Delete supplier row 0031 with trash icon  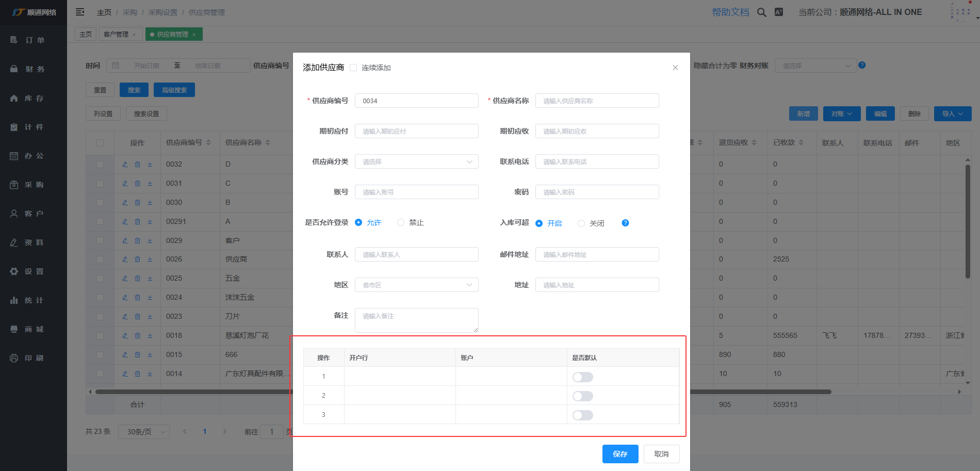pyautogui.click(x=138, y=183)
